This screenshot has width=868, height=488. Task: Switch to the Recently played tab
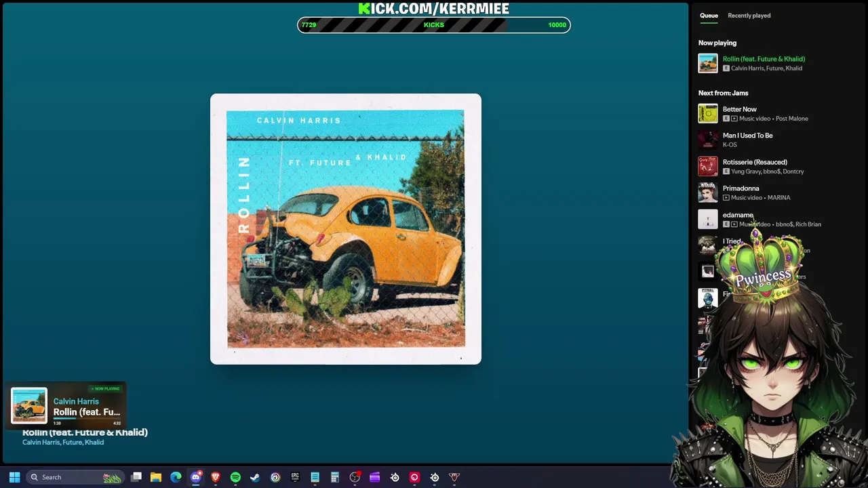(x=749, y=16)
